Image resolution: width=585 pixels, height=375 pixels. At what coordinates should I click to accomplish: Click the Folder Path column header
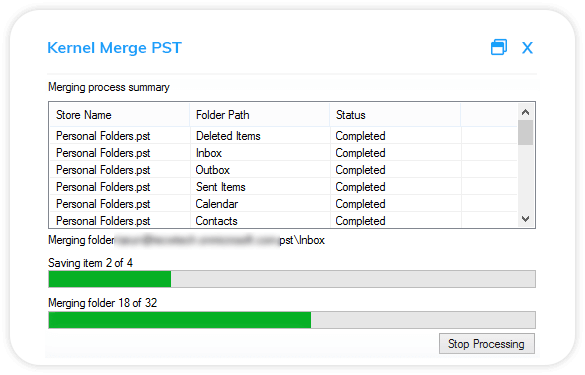260,115
